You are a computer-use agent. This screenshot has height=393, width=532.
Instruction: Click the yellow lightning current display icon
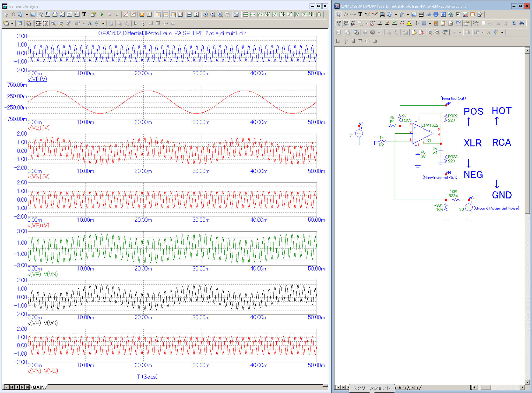coord(387,23)
